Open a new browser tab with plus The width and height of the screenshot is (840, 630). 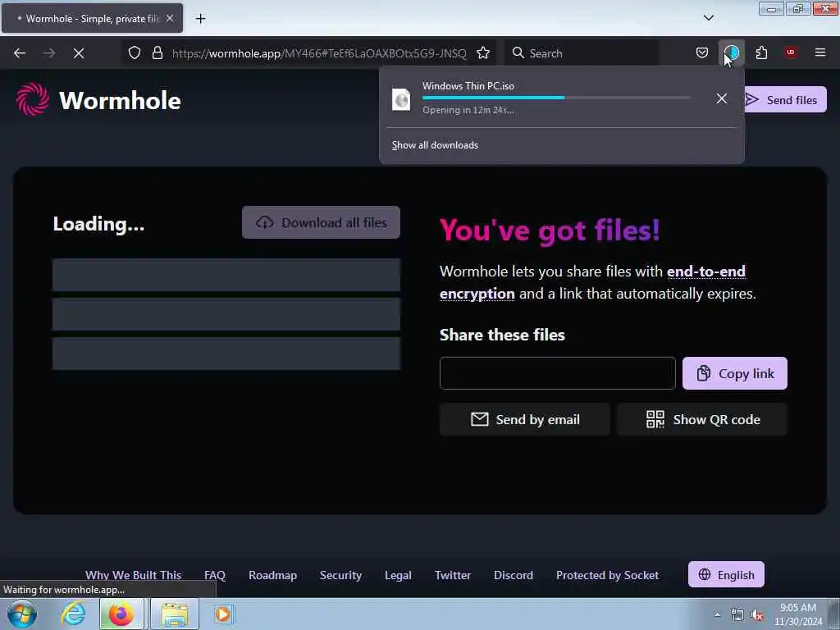200,19
